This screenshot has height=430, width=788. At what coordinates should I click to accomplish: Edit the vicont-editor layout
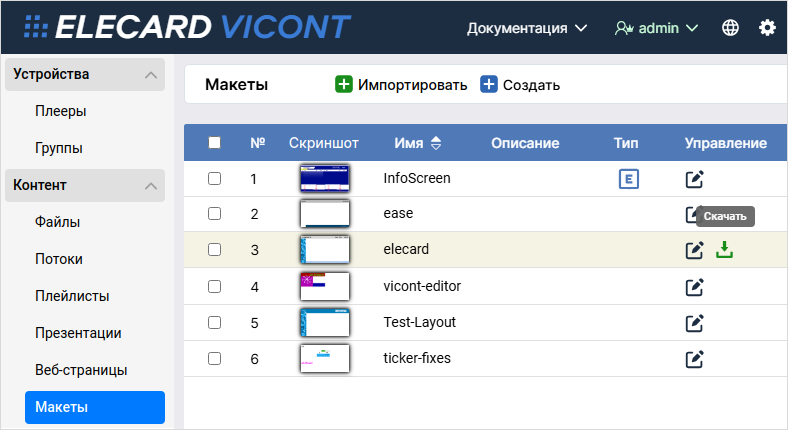tap(695, 287)
